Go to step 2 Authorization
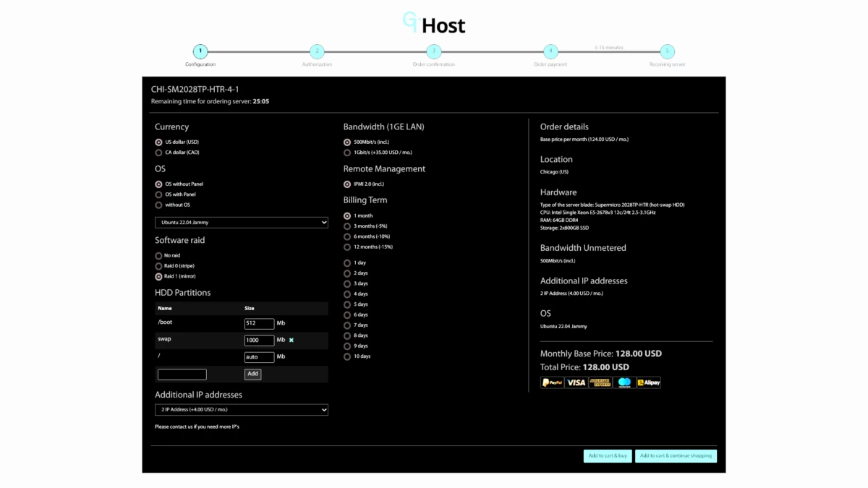 coord(317,51)
